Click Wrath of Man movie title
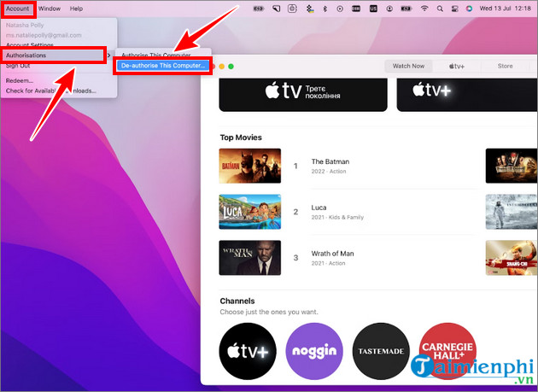 (x=332, y=254)
